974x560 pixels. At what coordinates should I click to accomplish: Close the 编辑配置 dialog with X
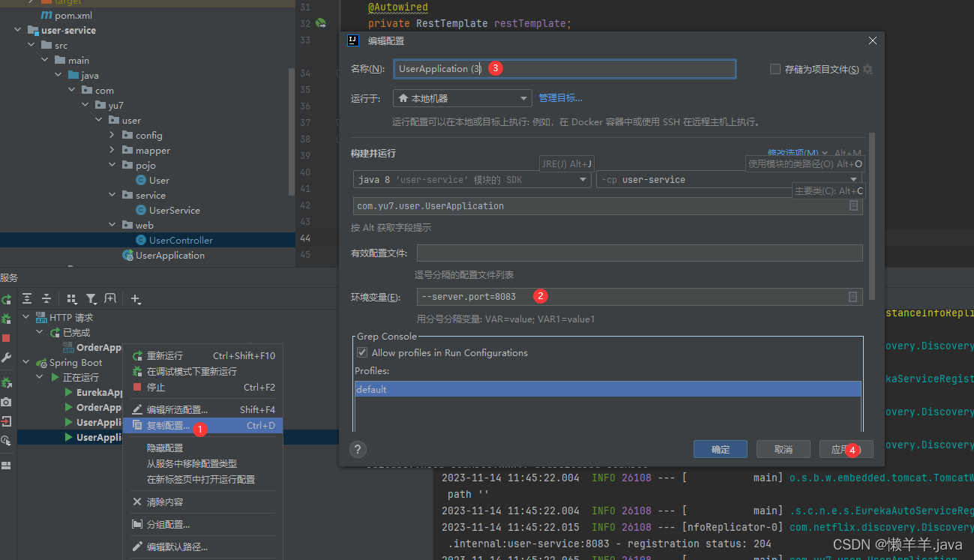pos(872,40)
